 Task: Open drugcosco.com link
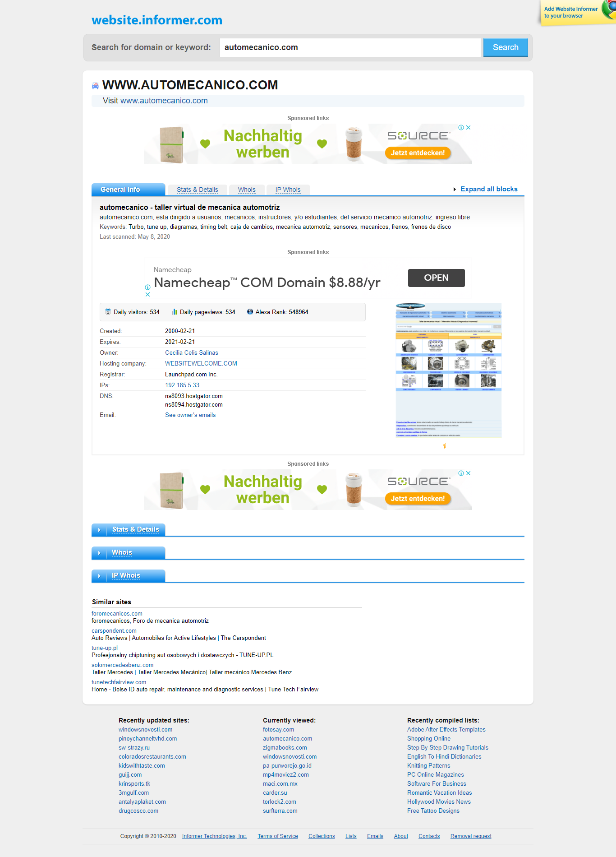click(x=138, y=811)
